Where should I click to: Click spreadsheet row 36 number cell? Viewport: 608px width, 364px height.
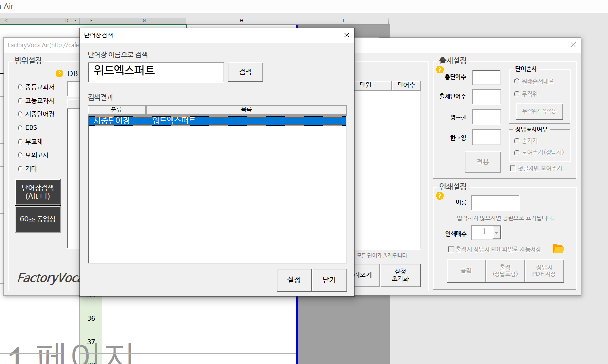(91, 318)
